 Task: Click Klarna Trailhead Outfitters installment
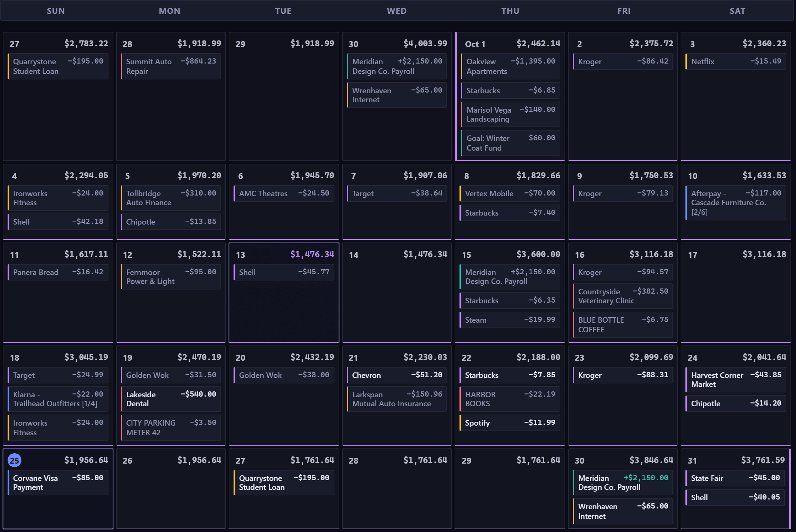coord(58,399)
